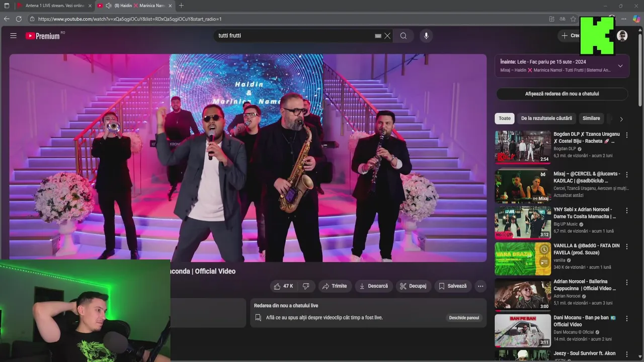Refresh the YouTube page
The width and height of the screenshot is (644, 362).
[19, 19]
